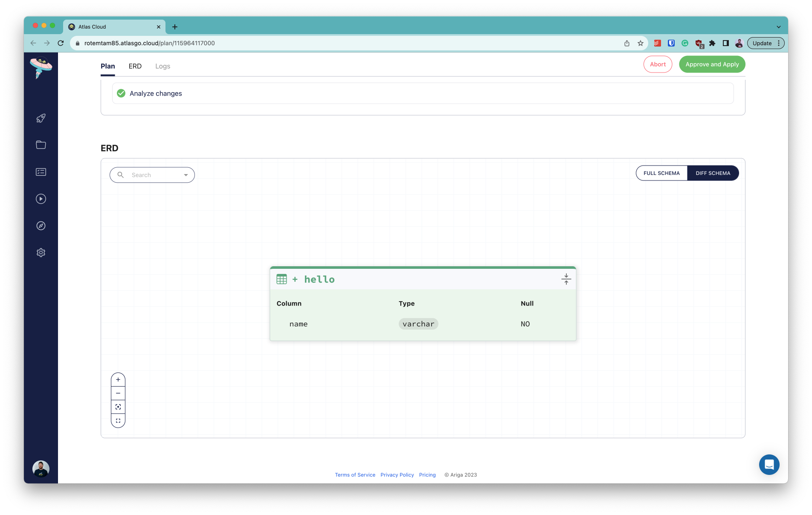Open the Logs tab
The image size is (812, 515).
pos(162,66)
